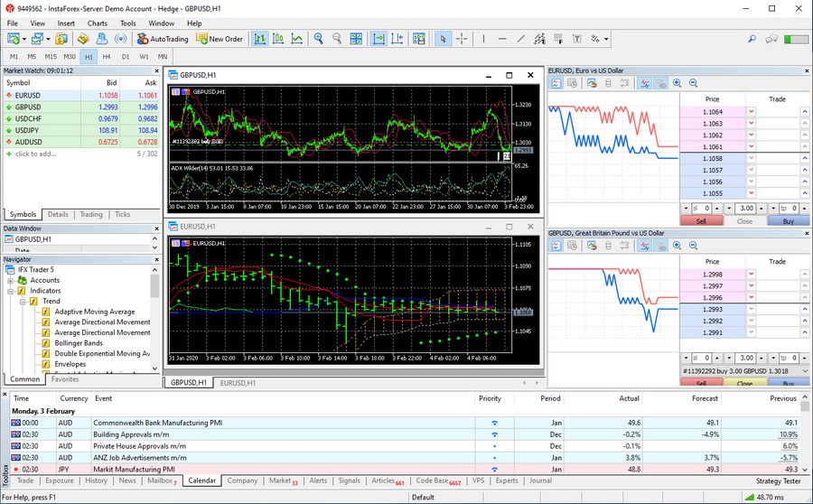
Task: Click the Bollinger Bands indicator icon
Action: click(x=46, y=343)
